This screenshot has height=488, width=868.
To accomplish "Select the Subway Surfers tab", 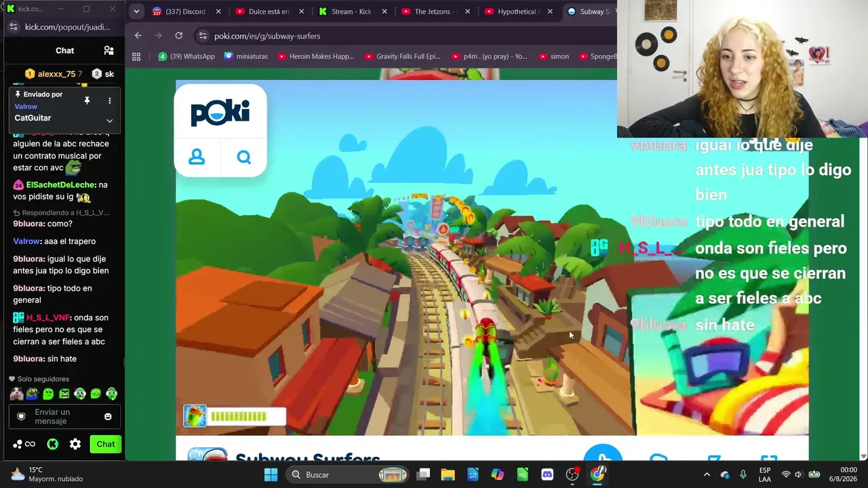I will pyautogui.click(x=591, y=12).
